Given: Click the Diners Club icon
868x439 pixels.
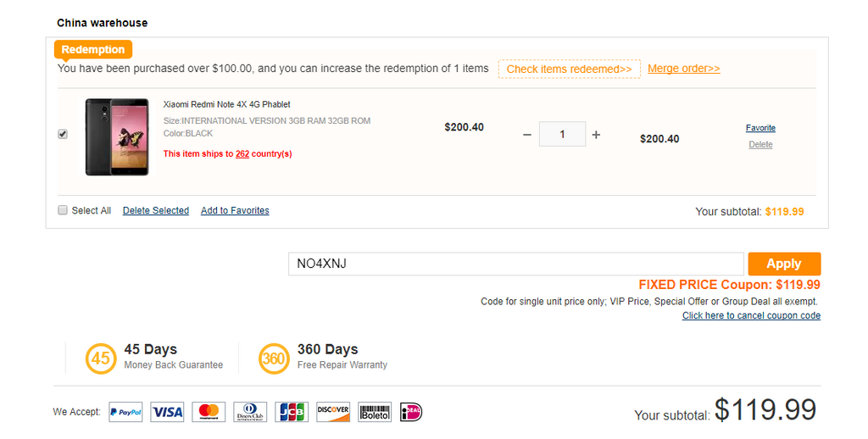Looking at the screenshot, I should click(x=250, y=412).
